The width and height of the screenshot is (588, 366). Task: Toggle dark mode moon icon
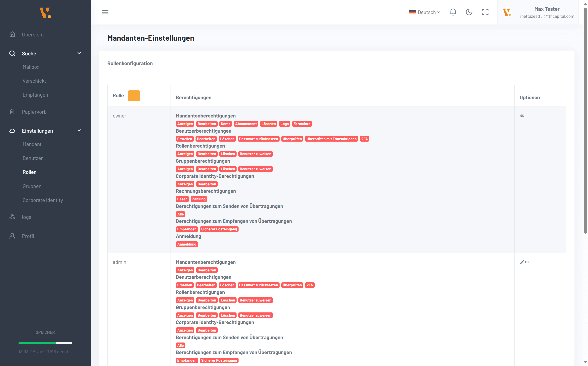(x=469, y=12)
